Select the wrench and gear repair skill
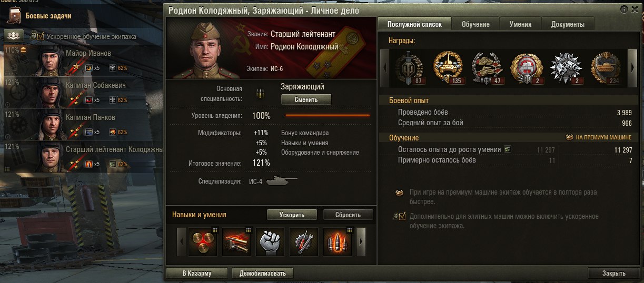 tap(304, 242)
